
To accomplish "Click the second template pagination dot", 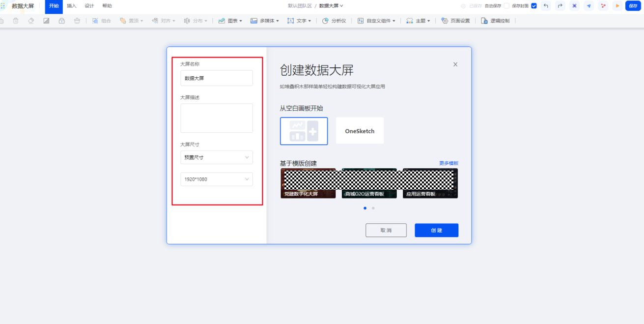I will pos(373,208).
